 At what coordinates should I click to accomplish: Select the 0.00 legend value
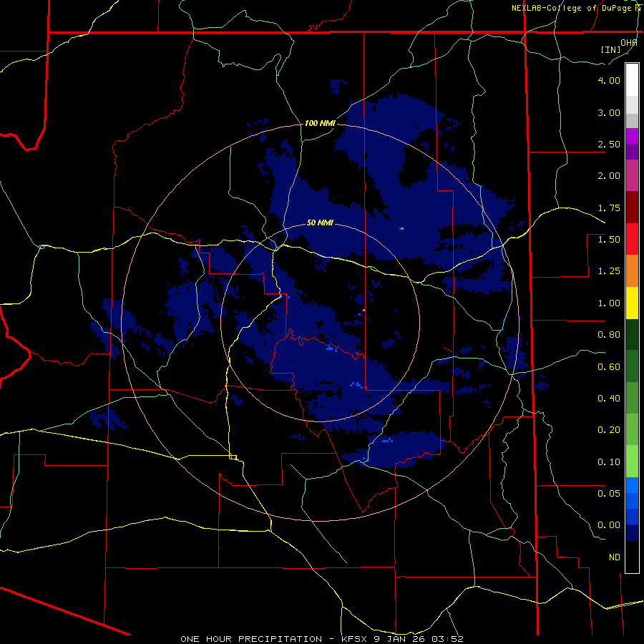click(609, 525)
